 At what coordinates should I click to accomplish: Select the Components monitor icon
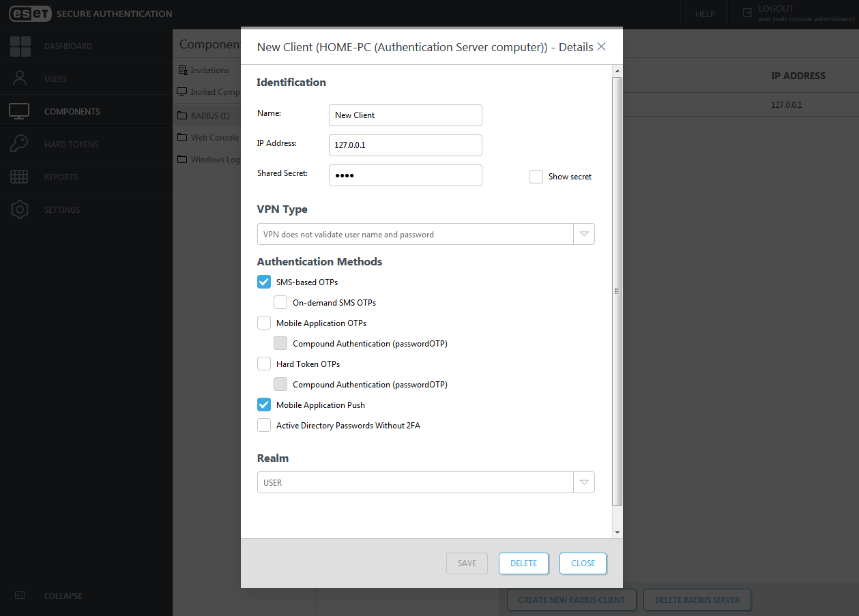[x=19, y=111]
